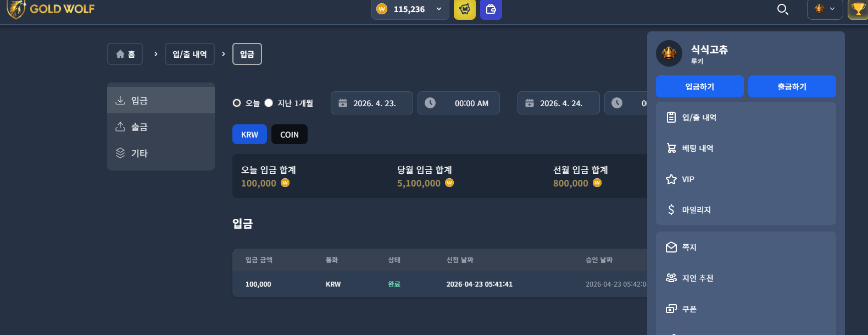Select the 오늘 radio button
This screenshot has height=335, width=868.
(237, 103)
